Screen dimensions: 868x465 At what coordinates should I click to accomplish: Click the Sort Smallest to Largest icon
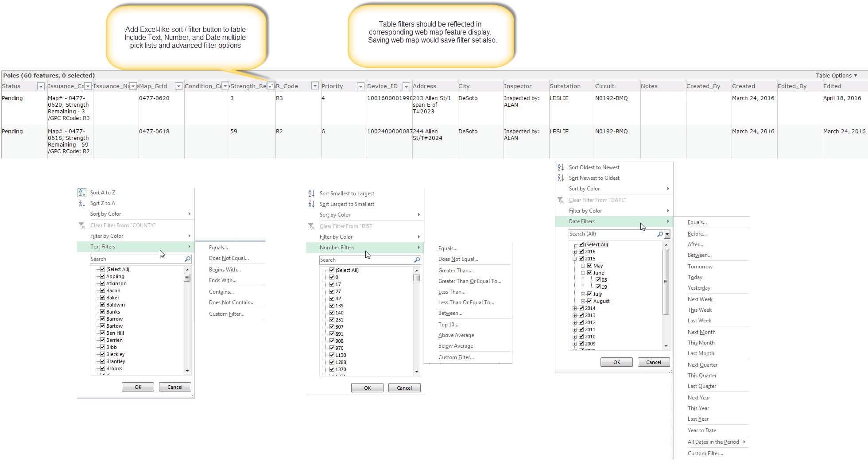(x=311, y=194)
